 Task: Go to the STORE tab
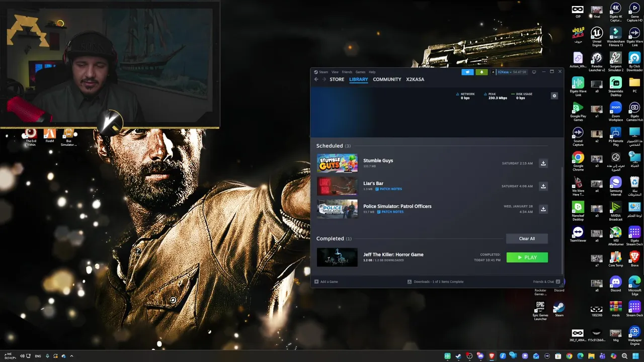pos(337,79)
